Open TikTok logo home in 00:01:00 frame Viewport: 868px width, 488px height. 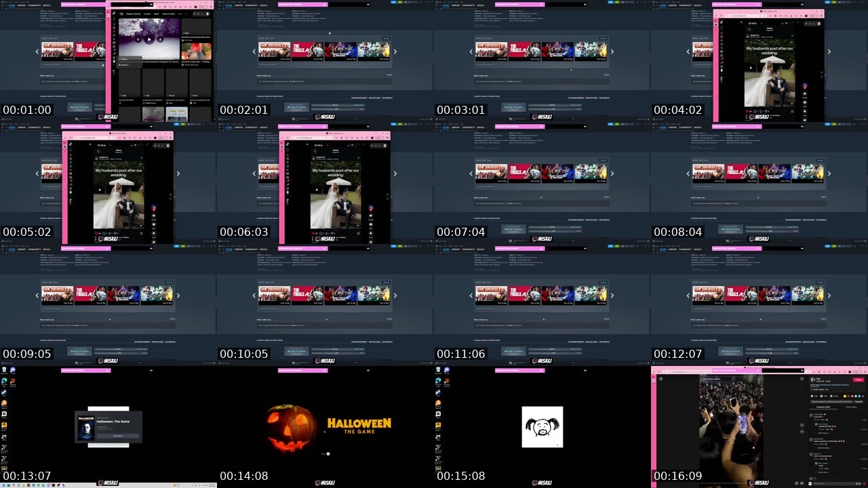click(114, 14)
